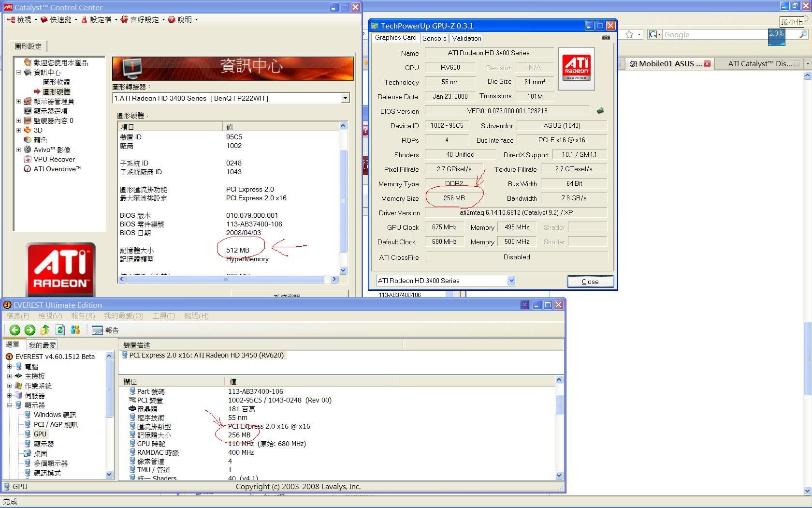Click the 報告 report toolbar button

pyautogui.click(x=105, y=330)
